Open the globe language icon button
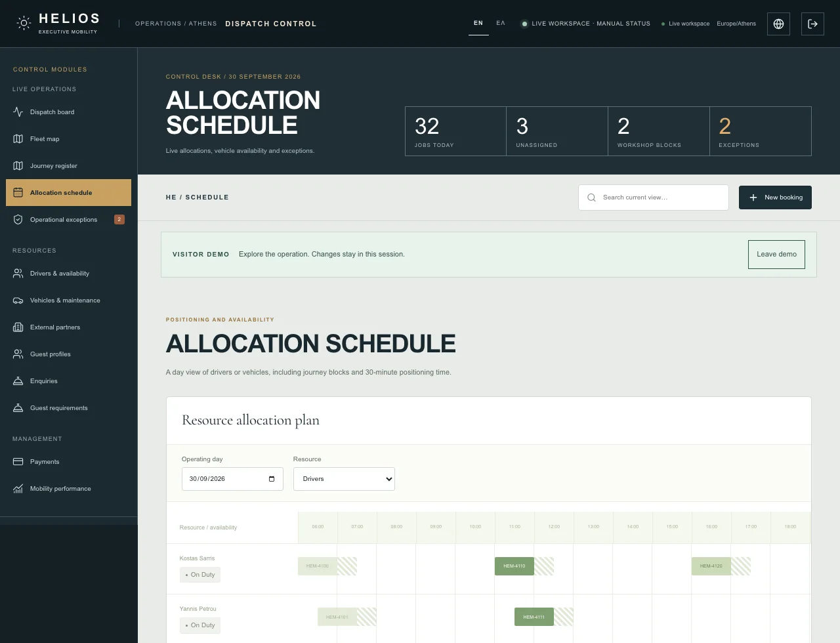Screen dimensions: 840x643 tap(778, 24)
